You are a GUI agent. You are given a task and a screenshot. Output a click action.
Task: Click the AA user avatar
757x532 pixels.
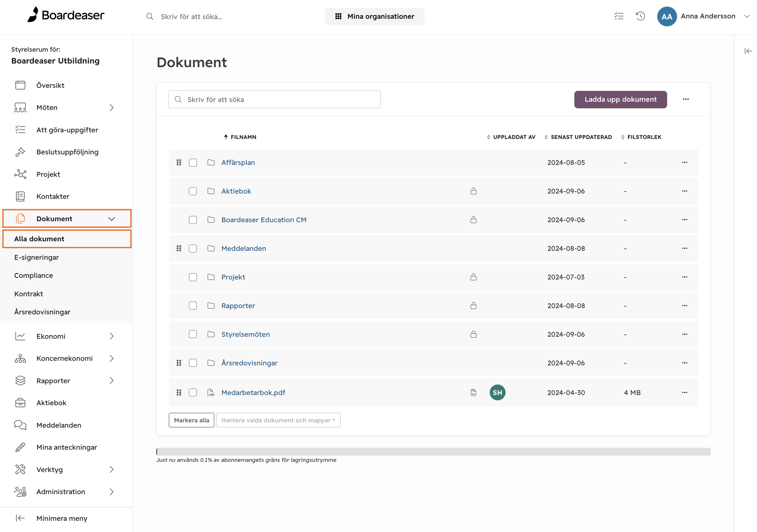coord(667,16)
